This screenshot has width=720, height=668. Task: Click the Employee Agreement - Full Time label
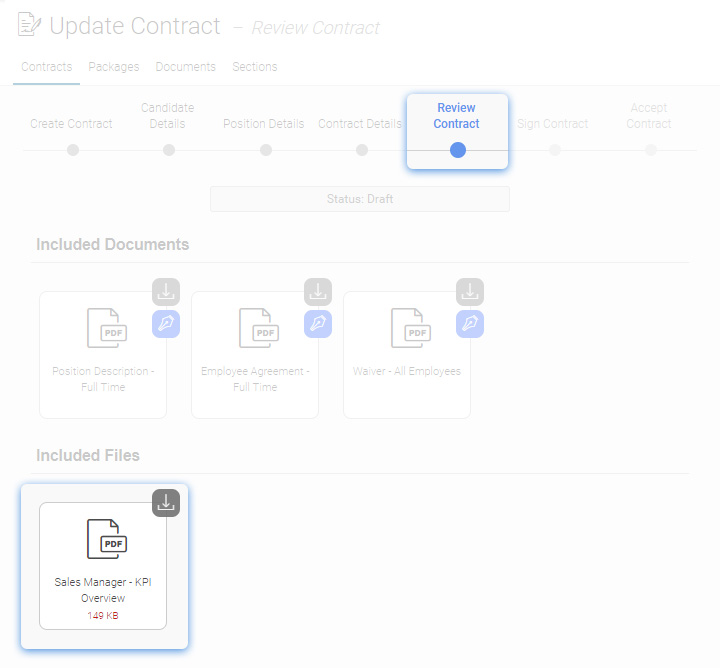[x=255, y=379]
